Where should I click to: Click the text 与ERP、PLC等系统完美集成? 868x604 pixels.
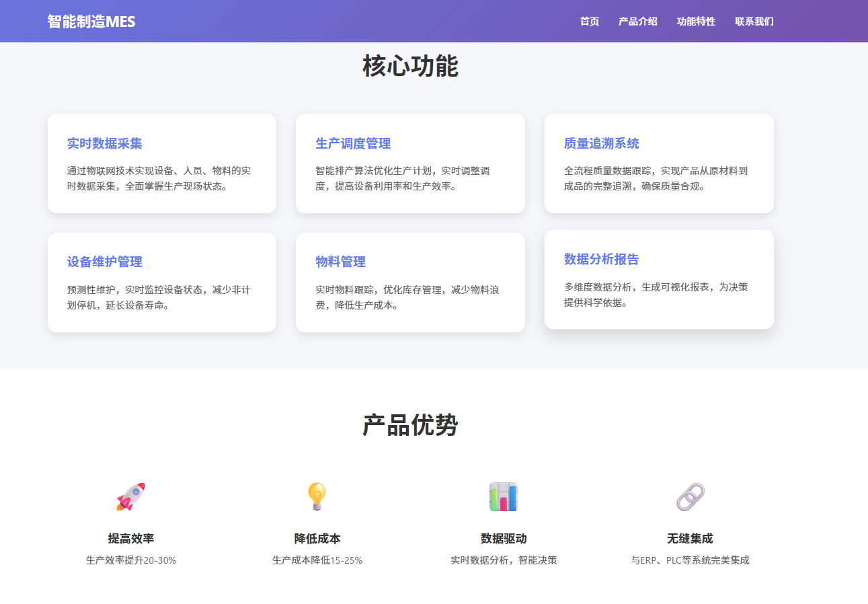coord(690,560)
